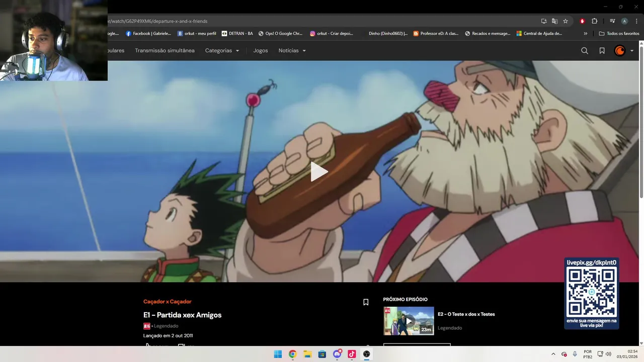
Task: Open the orkut - Criar depoi... bookmark
Action: coord(332,34)
